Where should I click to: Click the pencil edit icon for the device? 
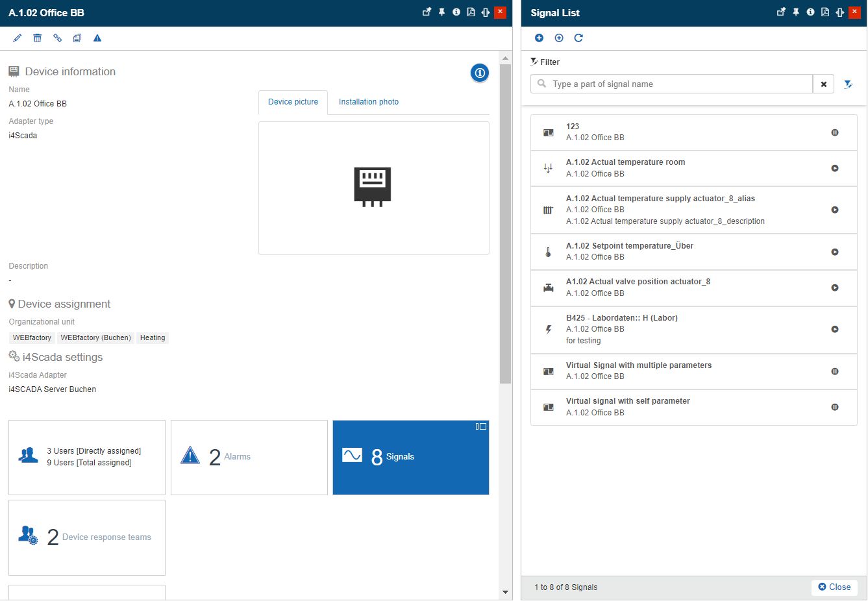[x=18, y=38]
